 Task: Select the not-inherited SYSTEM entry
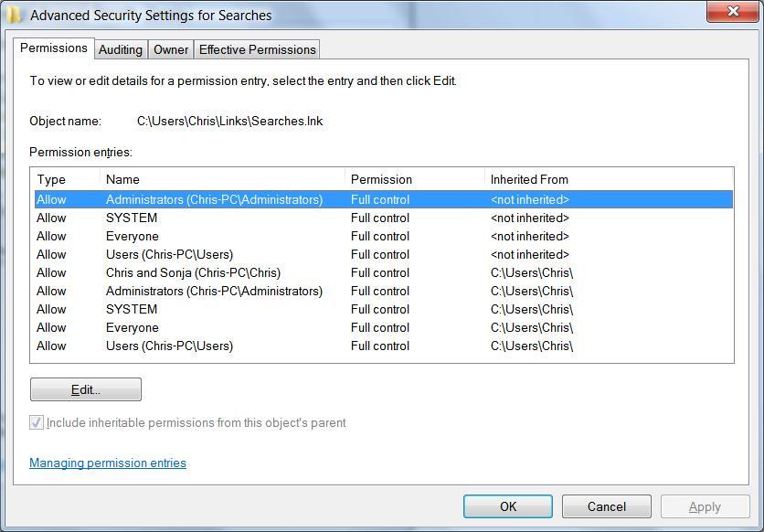click(x=132, y=218)
